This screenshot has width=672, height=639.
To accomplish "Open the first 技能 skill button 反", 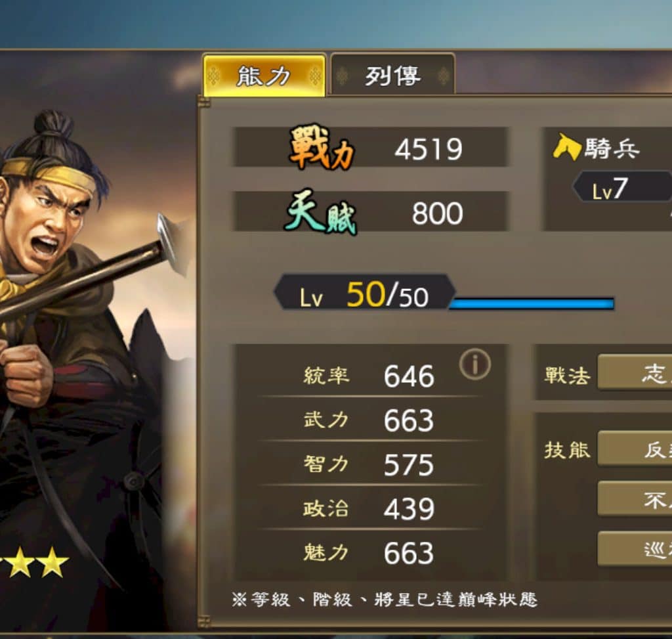I will (635, 448).
